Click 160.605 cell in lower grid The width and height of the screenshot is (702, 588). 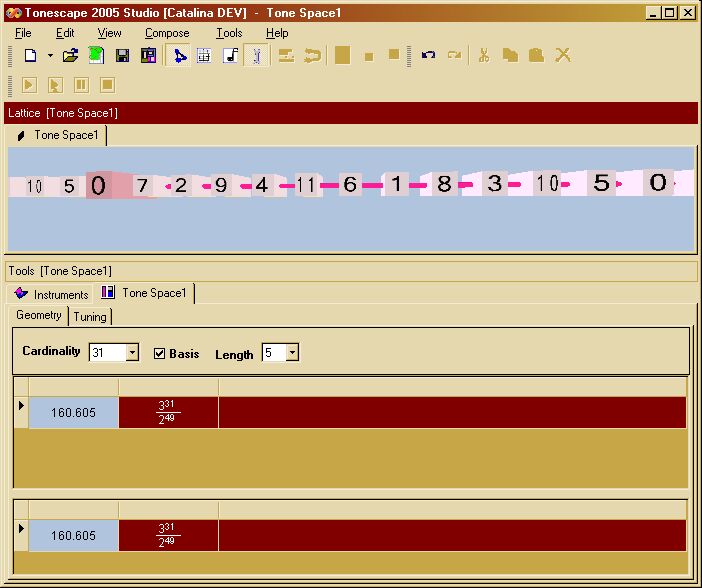[74, 535]
